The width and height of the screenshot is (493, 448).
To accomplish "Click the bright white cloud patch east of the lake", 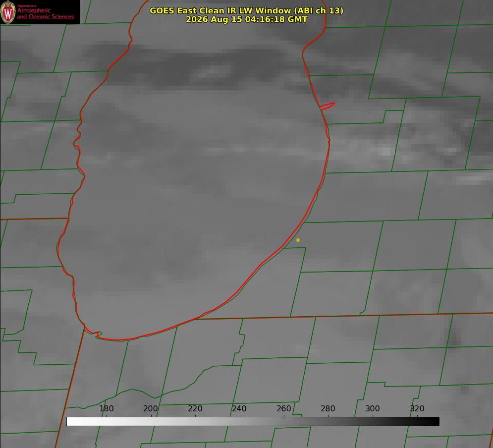I will click(x=384, y=152).
